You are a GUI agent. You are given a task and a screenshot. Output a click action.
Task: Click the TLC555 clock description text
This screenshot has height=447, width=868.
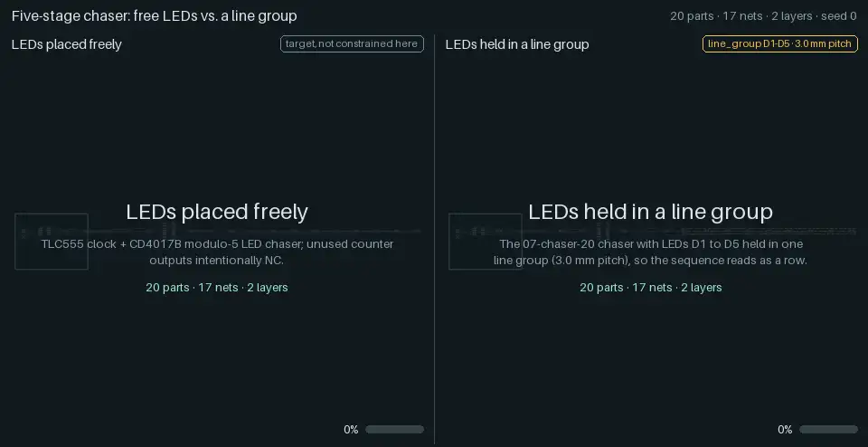217,252
